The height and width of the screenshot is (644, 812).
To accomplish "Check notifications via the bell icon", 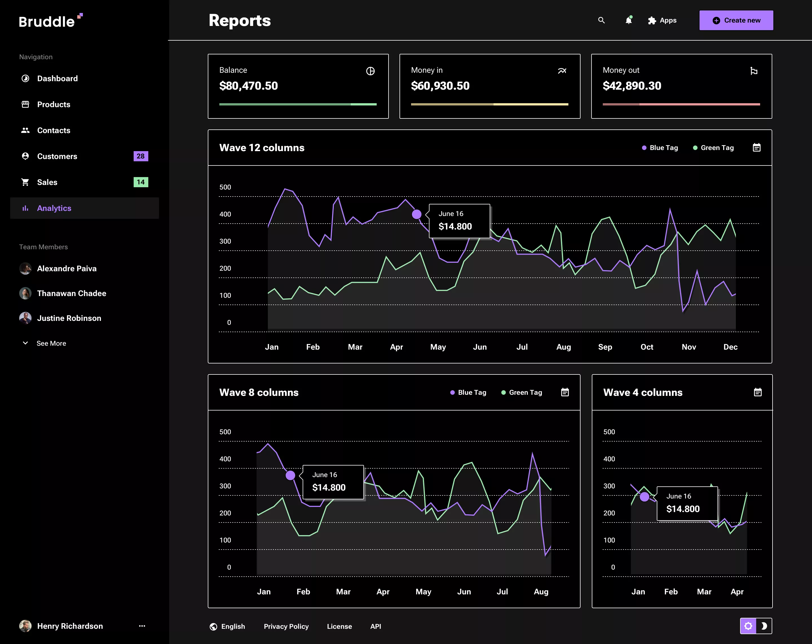I will click(628, 20).
